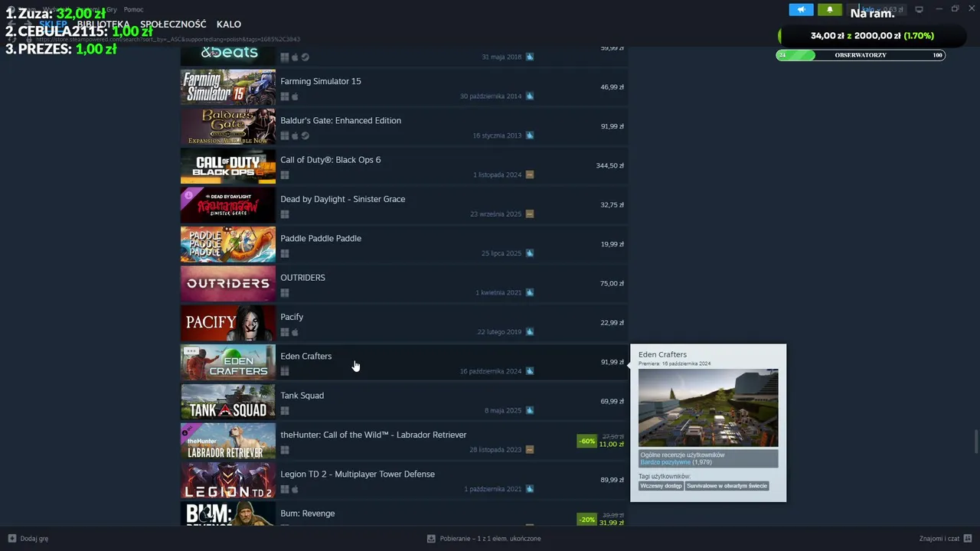Open the Farming Simulator 15 title link

321,81
